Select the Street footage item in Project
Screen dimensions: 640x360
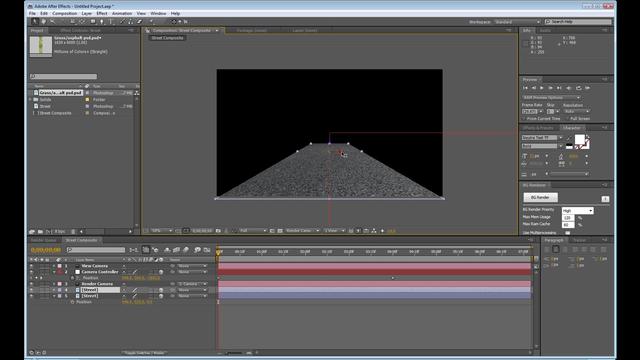click(45, 106)
